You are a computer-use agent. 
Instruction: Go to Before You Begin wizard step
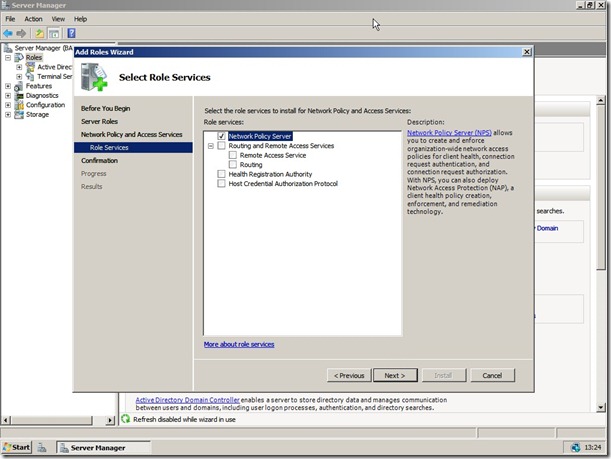106,108
